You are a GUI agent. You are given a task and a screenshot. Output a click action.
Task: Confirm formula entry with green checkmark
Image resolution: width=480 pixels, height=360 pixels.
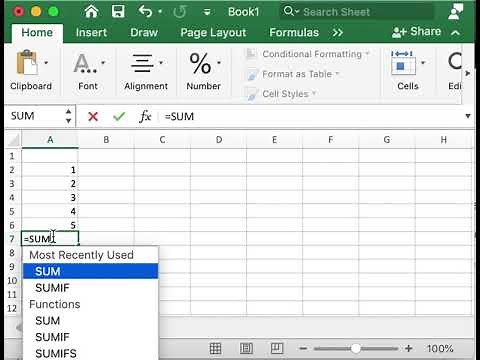pyautogui.click(x=119, y=116)
